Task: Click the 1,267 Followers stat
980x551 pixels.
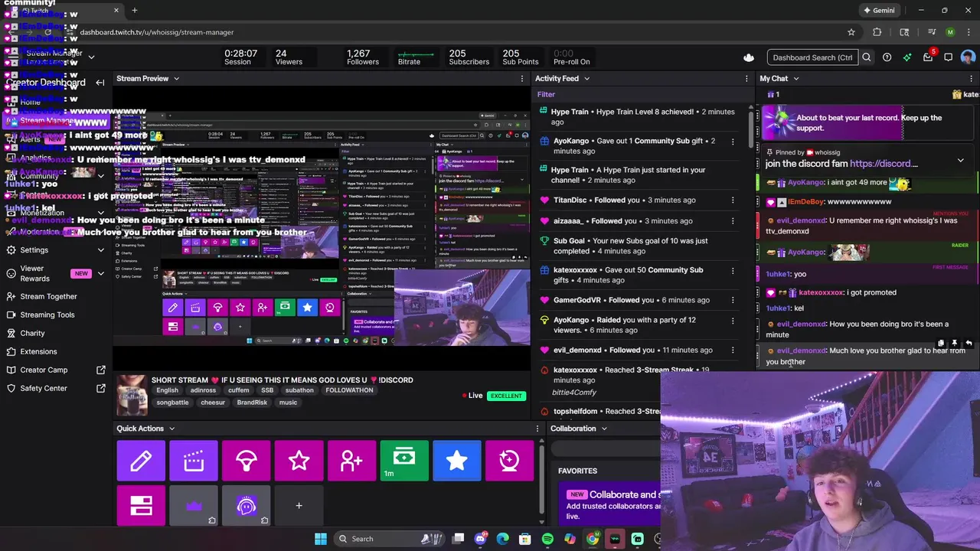Action: [363, 57]
